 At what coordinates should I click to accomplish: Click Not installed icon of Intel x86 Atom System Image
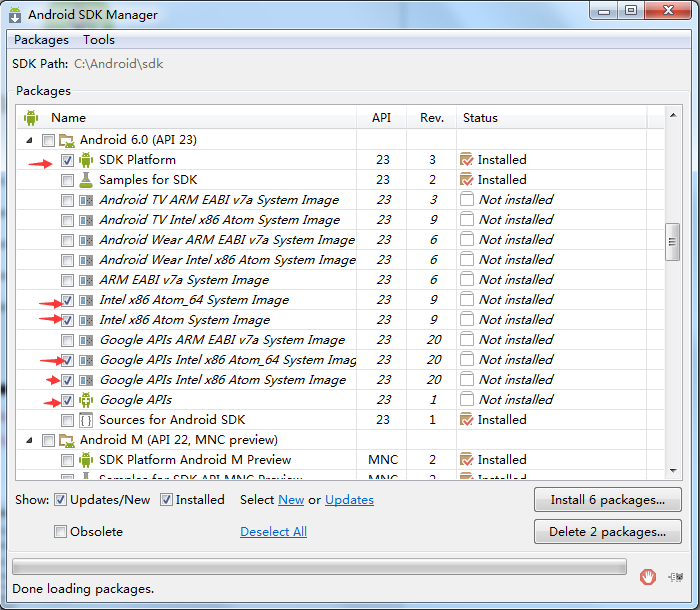tap(467, 319)
